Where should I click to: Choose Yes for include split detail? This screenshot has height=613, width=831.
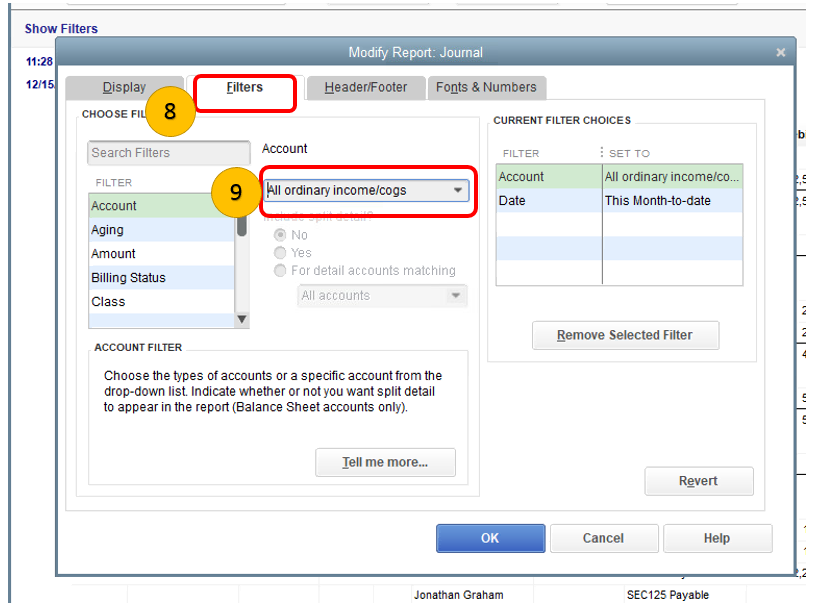280,252
